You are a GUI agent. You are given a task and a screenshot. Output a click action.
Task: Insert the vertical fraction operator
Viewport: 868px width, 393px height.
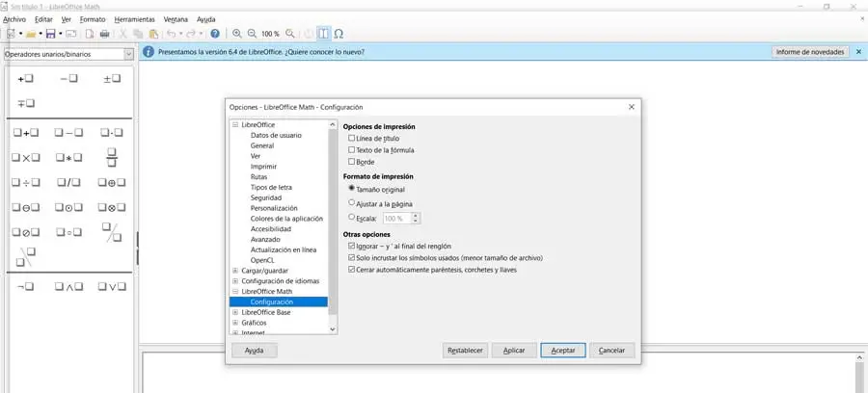(x=112, y=158)
